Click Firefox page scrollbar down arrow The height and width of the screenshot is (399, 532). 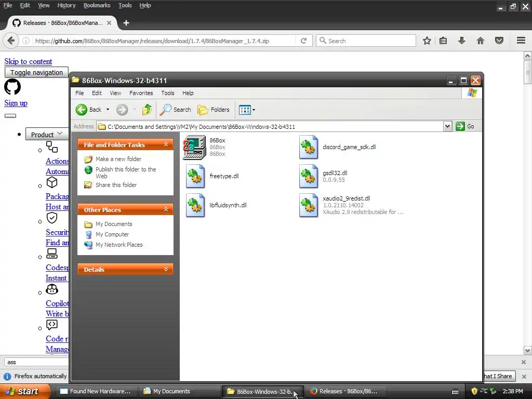tap(527, 351)
